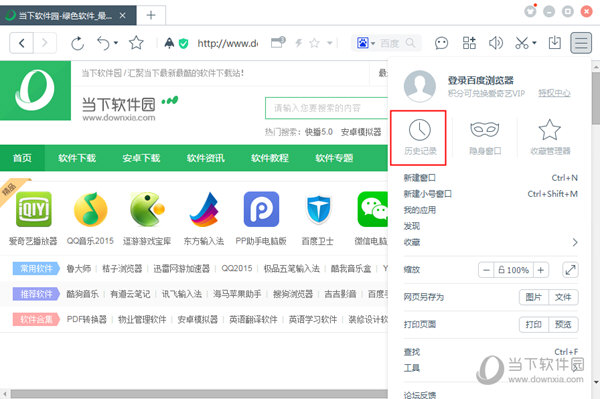Expand the screenshot tool dropdown arrow
This screenshot has width=600, height=399.
click(534, 43)
